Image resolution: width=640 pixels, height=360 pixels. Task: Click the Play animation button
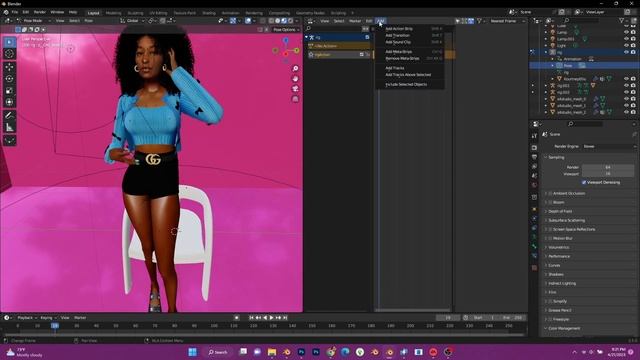coord(271,318)
